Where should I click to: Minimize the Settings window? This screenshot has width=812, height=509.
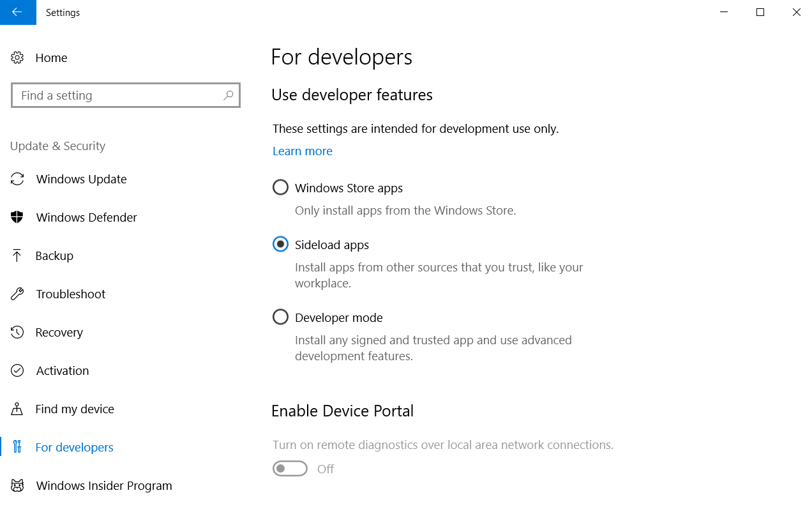pyautogui.click(x=724, y=12)
